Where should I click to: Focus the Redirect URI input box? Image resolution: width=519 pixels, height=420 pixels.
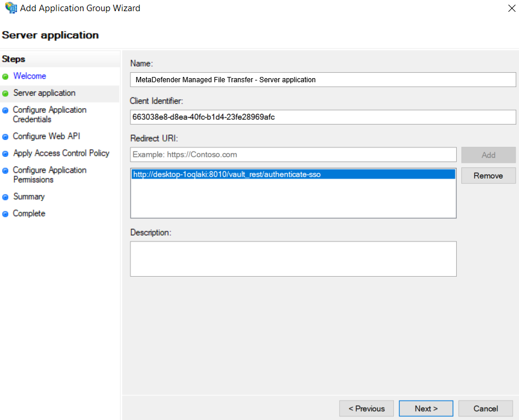click(x=293, y=154)
